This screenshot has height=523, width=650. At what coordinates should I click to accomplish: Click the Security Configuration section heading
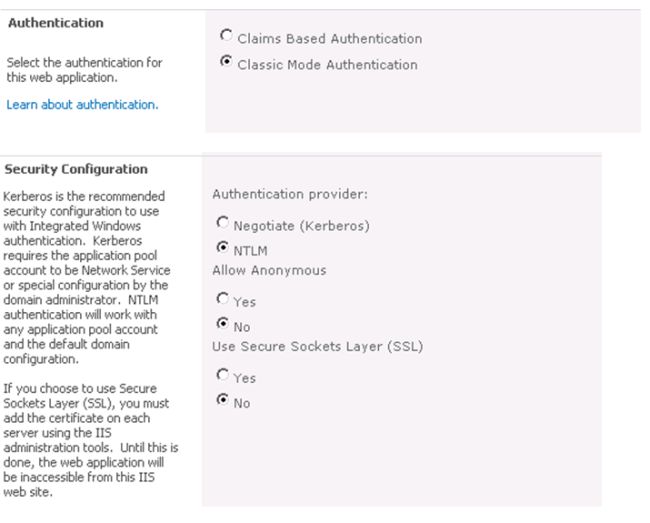pos(76,169)
